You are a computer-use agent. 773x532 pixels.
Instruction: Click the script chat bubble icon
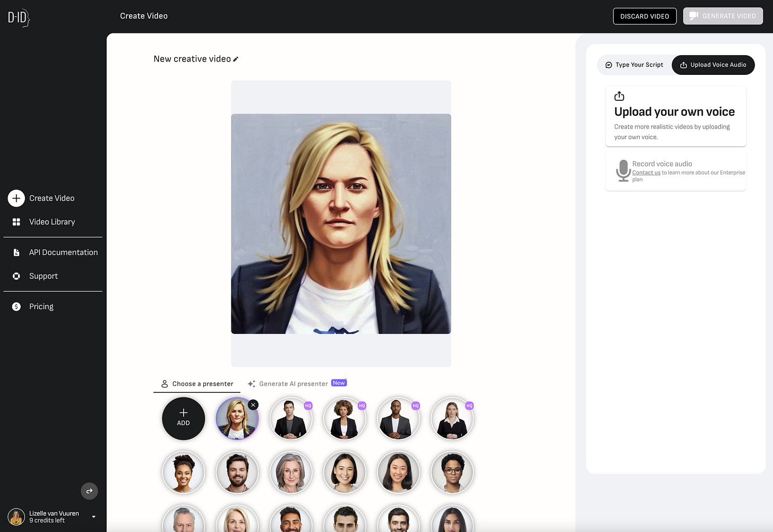(609, 65)
